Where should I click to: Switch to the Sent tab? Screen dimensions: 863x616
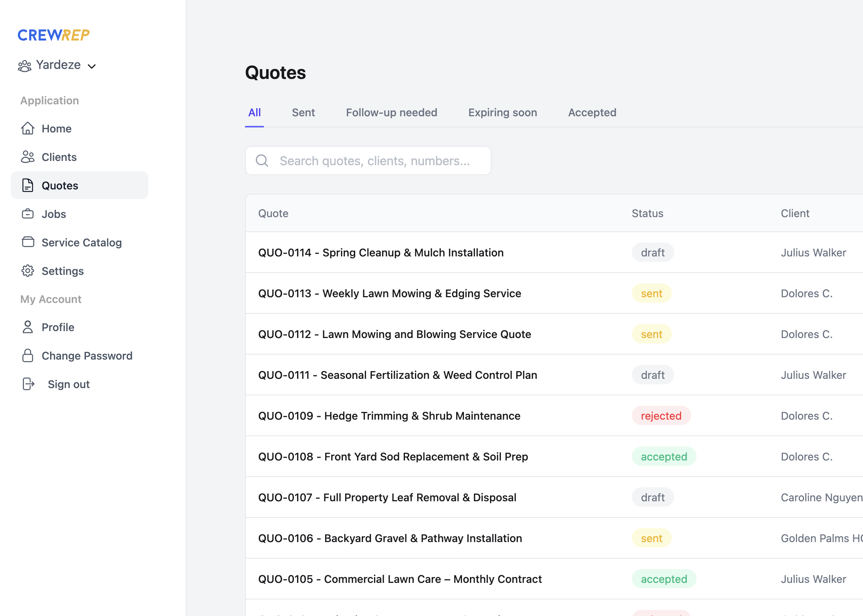point(303,112)
